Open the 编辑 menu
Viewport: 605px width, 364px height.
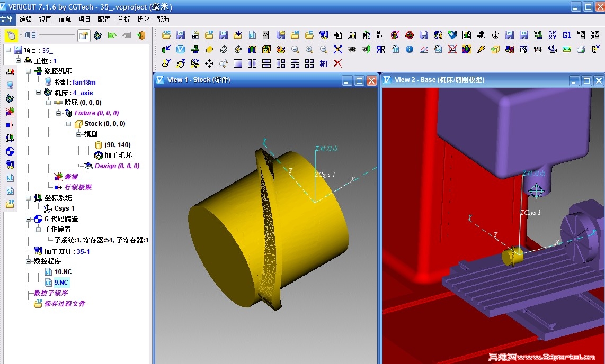pos(26,19)
